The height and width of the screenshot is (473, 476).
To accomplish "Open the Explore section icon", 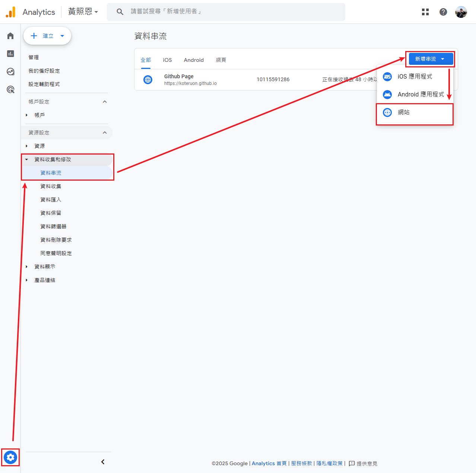I will (10, 72).
